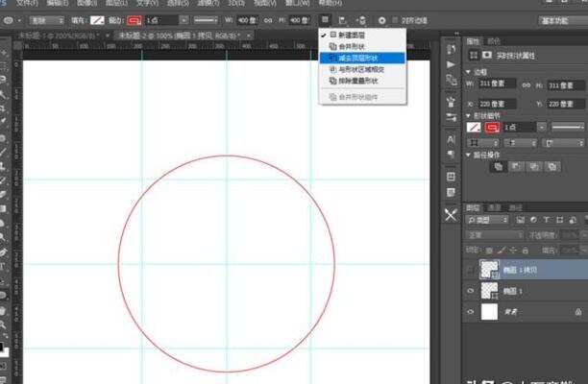Click the subtract front shape button under 路径操作
The height and width of the screenshot is (384, 588).
click(516, 167)
